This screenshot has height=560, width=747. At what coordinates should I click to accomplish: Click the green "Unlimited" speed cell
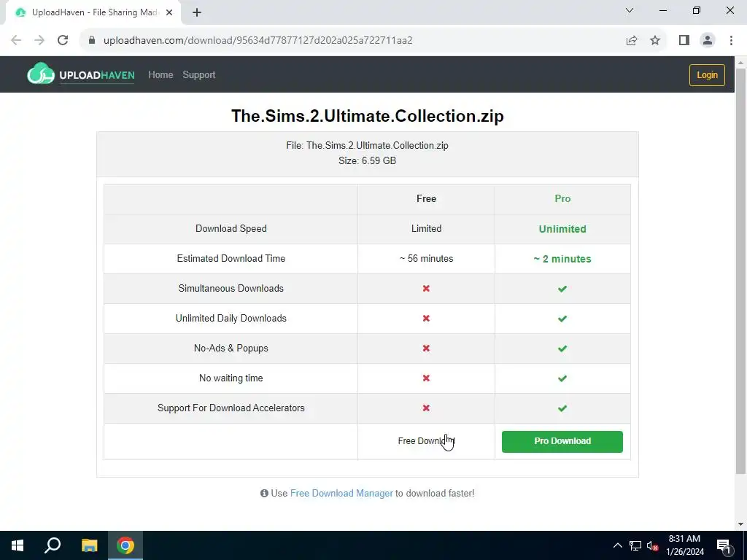coord(562,229)
